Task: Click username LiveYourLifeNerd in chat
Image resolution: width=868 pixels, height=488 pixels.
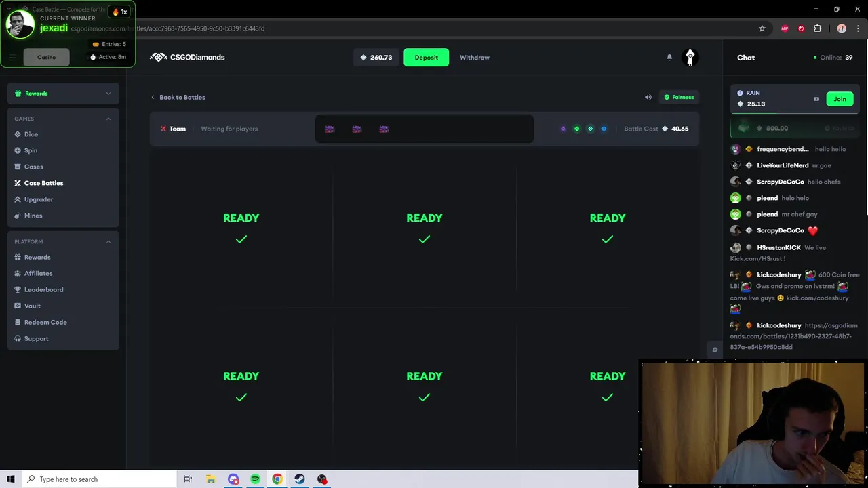Action: [x=783, y=165]
